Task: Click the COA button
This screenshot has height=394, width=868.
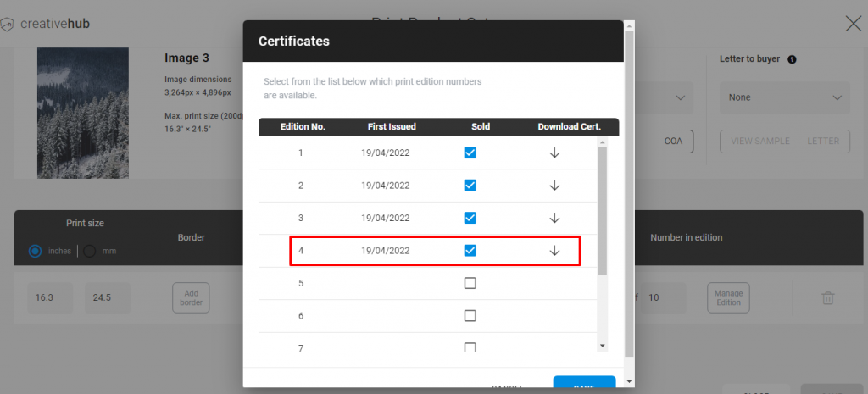Action: tap(664, 142)
